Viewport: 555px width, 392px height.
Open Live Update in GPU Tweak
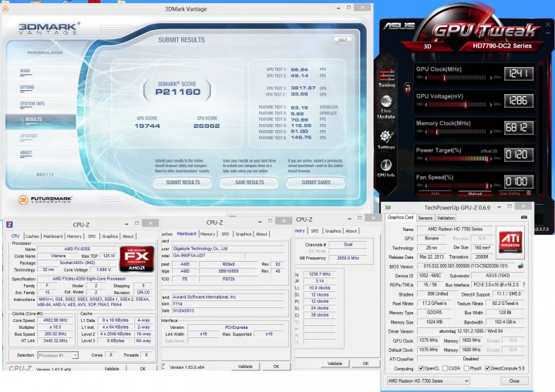click(x=386, y=107)
